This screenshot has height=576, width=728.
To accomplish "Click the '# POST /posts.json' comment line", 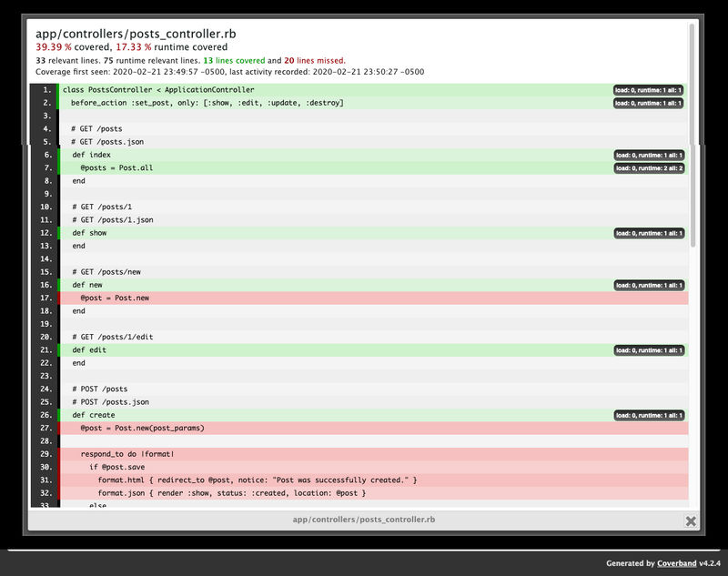I will pos(373,401).
